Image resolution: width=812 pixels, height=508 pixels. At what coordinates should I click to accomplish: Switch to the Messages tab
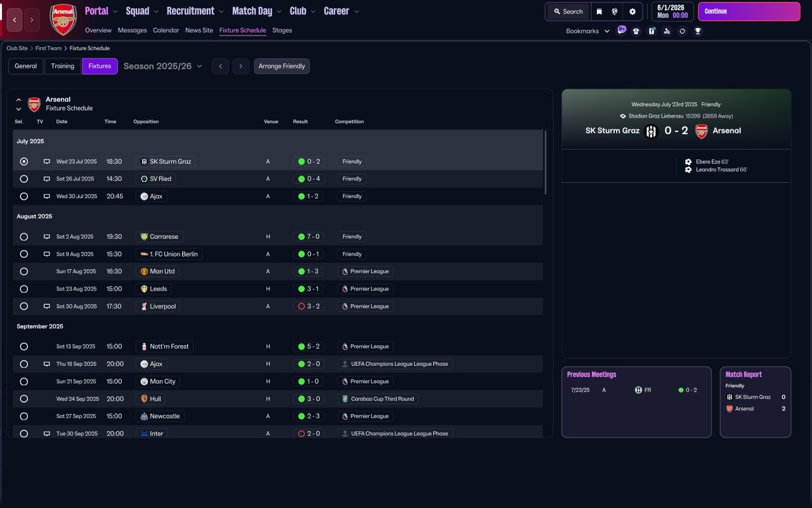pyautogui.click(x=132, y=30)
